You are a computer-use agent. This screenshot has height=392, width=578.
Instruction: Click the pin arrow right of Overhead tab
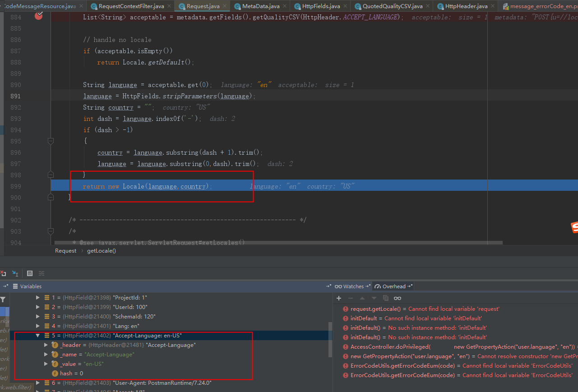coord(410,286)
